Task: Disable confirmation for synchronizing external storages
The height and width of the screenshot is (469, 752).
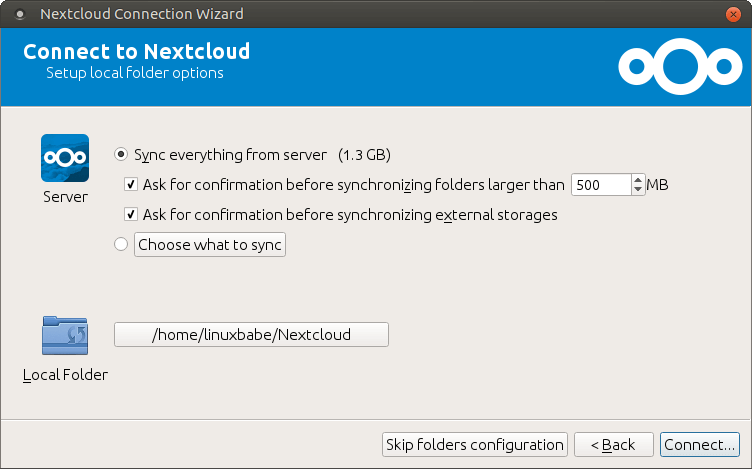Action: pyautogui.click(x=131, y=214)
